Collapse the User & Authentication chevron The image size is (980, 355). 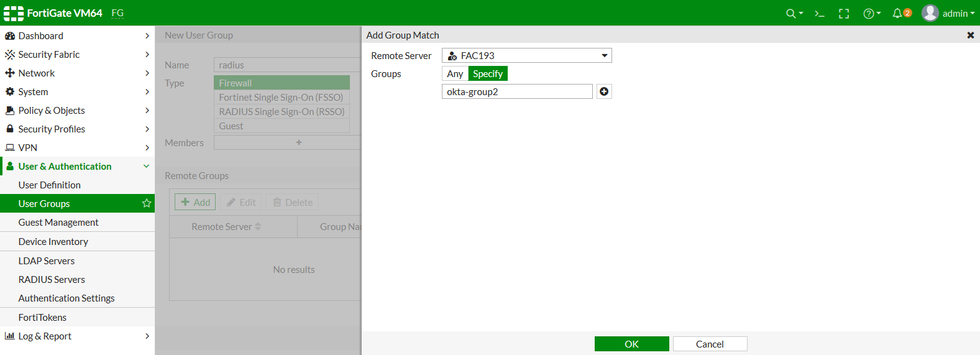147,167
